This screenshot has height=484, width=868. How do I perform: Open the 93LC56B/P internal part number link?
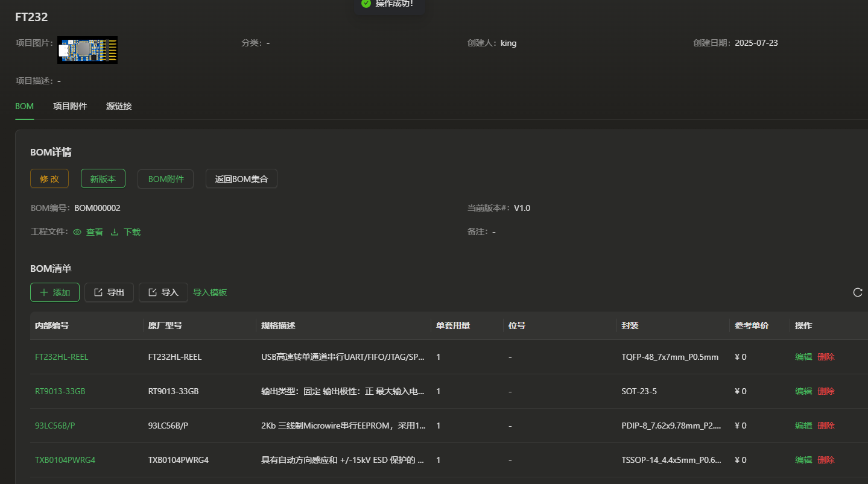tap(55, 426)
